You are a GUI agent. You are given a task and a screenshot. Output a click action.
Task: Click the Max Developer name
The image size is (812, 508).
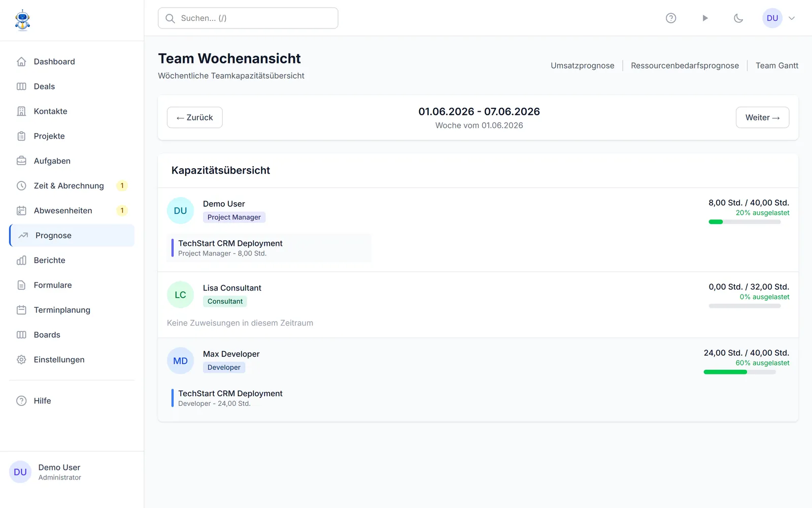[x=231, y=354]
